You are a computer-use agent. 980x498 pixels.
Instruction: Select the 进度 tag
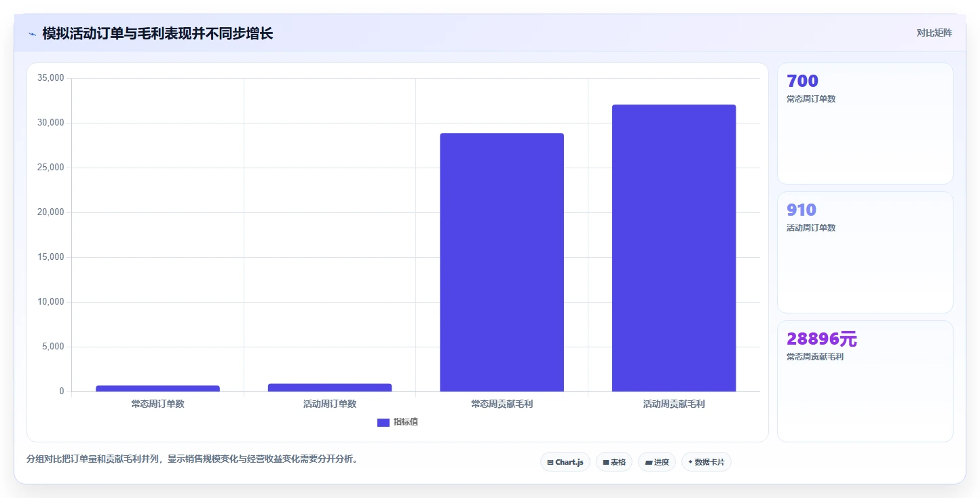(x=657, y=462)
